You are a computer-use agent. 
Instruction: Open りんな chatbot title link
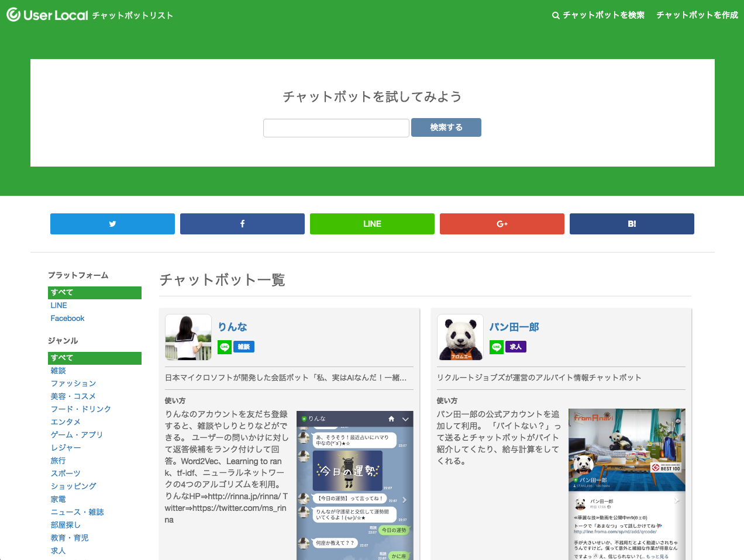pos(232,327)
